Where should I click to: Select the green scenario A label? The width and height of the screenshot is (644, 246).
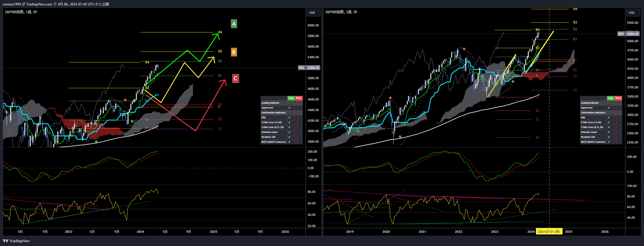coord(234,24)
